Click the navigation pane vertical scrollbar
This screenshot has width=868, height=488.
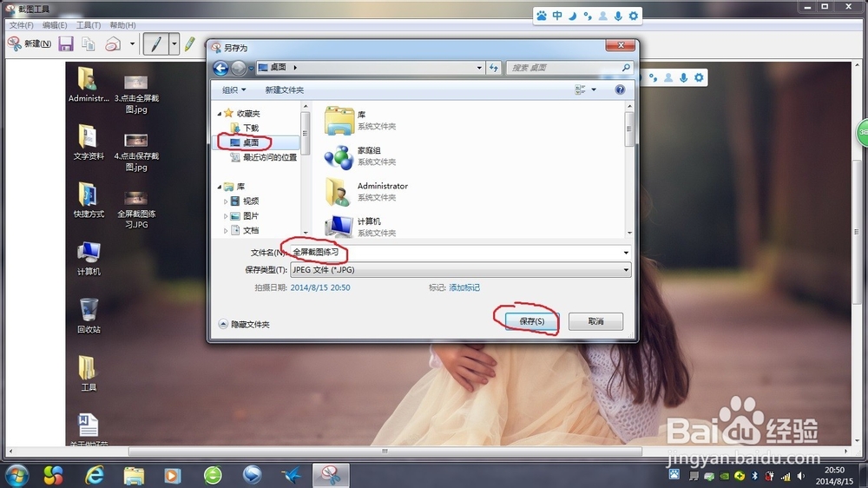(x=305, y=133)
